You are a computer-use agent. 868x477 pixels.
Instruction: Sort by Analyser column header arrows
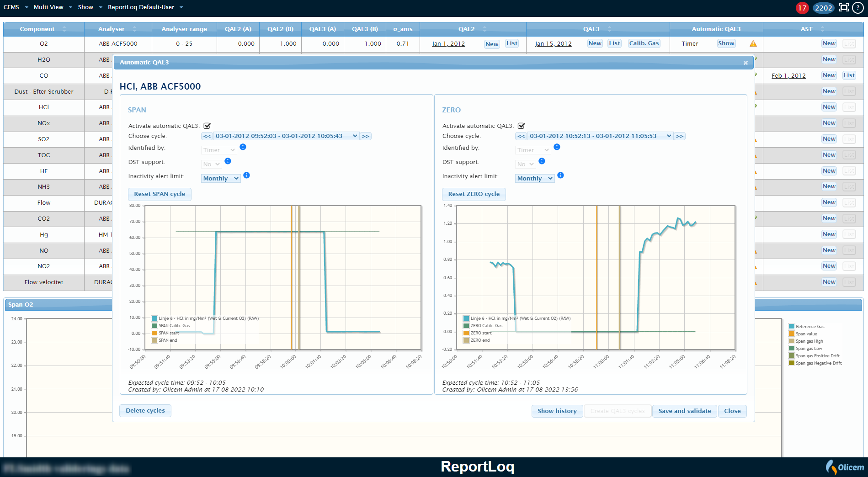coord(134,29)
